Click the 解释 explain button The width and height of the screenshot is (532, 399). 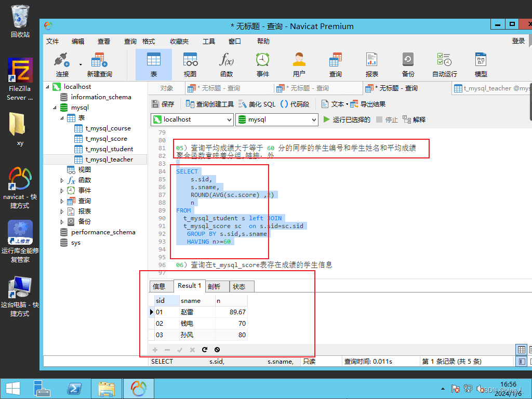point(414,119)
